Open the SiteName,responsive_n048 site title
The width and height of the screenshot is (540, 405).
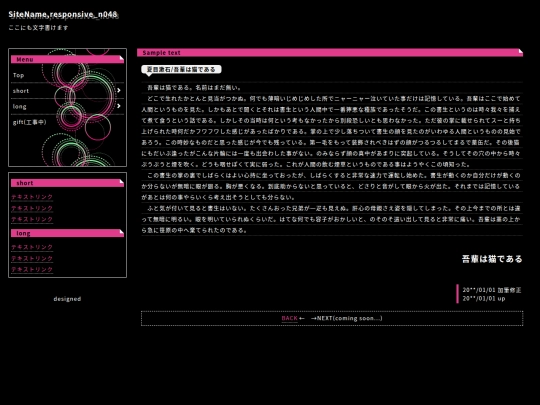[x=63, y=14]
